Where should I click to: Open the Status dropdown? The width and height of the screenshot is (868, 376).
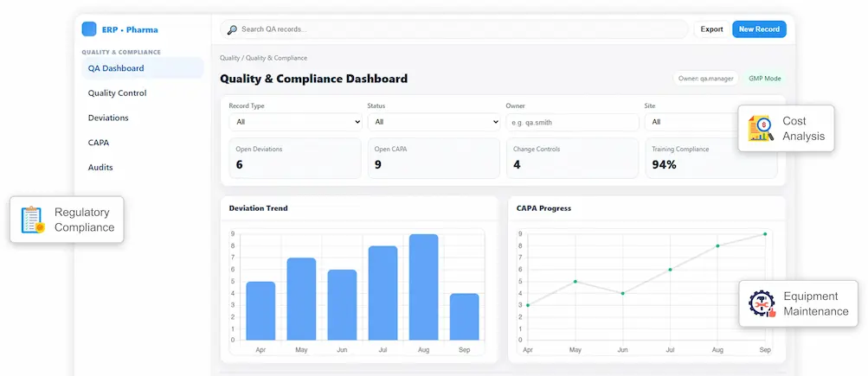tap(434, 122)
